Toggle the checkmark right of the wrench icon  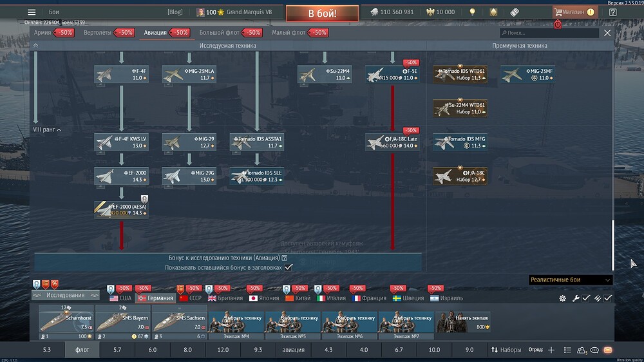(x=586, y=298)
